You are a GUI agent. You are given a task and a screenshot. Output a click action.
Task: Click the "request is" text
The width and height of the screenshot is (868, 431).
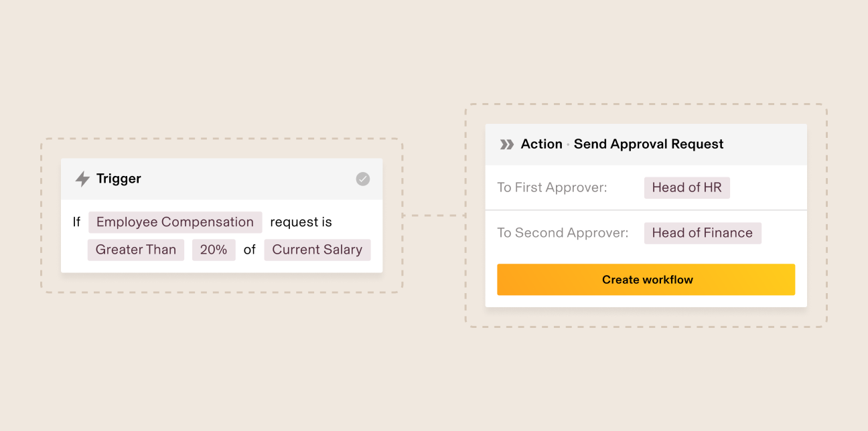pyautogui.click(x=301, y=222)
